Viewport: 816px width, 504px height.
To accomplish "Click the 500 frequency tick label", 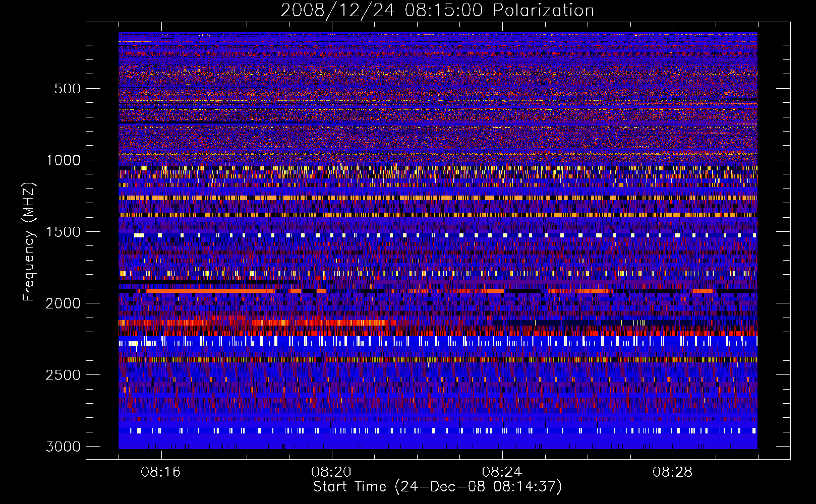I will 68,89.
